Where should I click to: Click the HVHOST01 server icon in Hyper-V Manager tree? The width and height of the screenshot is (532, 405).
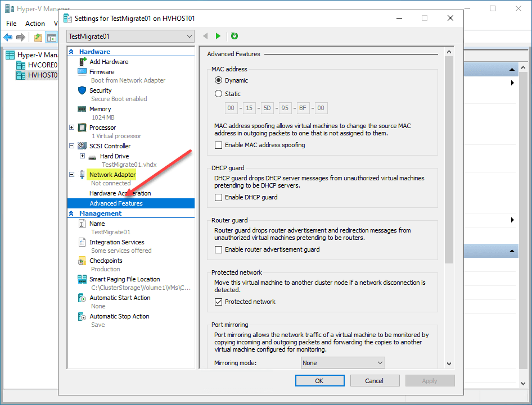(21, 75)
